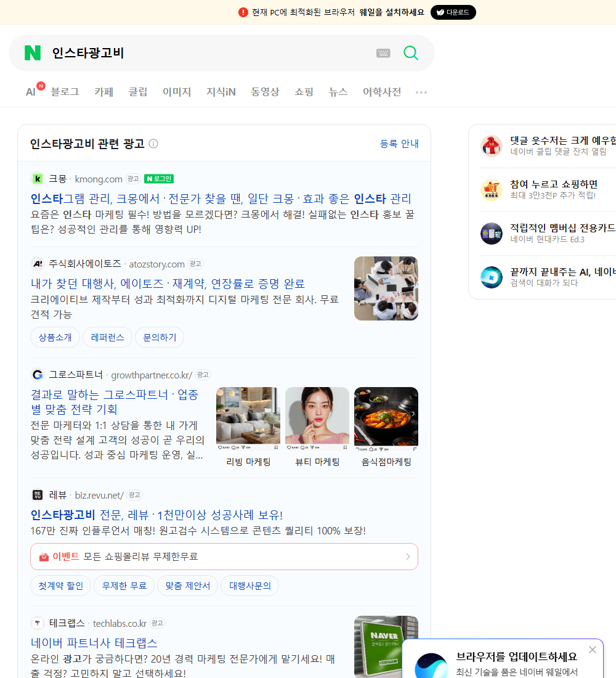Screen dimensions: 616x678
Task: Switch to the 클립 tab
Action: coord(138,92)
